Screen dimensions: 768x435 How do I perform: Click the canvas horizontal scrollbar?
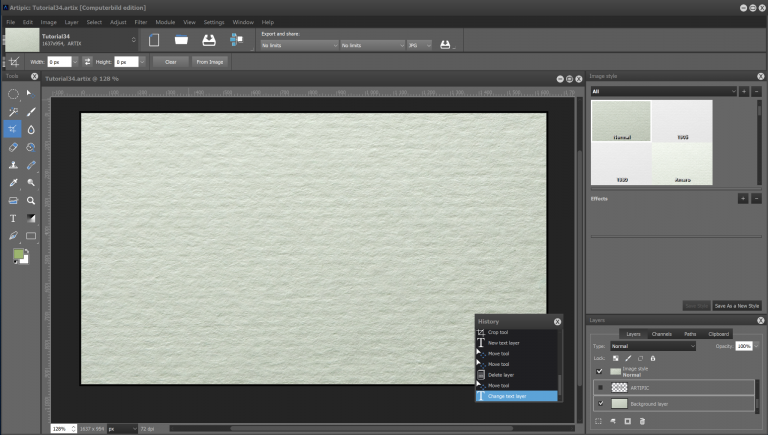pos(372,429)
